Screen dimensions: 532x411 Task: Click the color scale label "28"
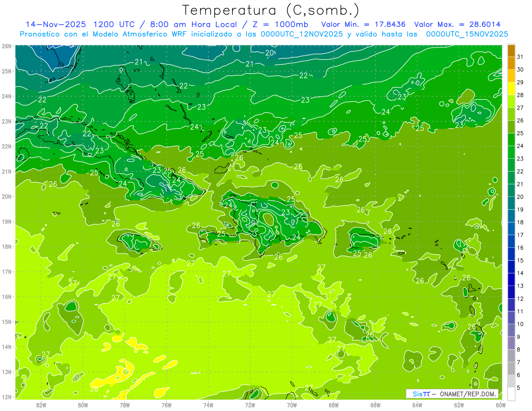point(520,95)
